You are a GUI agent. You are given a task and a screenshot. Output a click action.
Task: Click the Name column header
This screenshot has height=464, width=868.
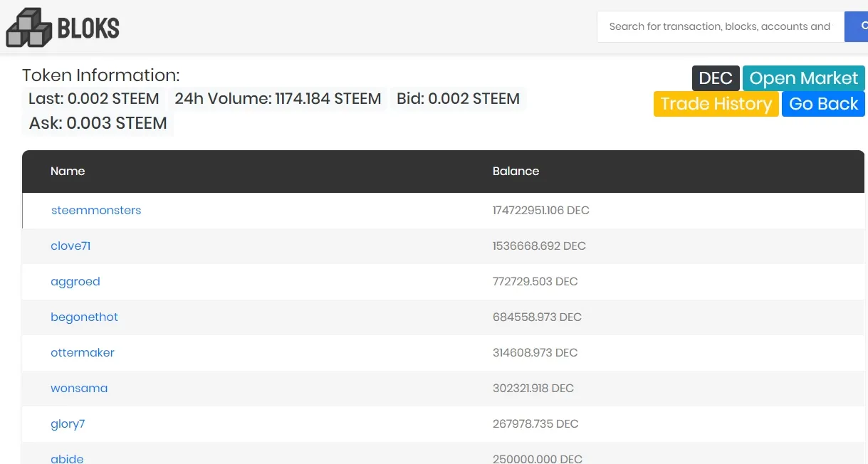(x=68, y=172)
